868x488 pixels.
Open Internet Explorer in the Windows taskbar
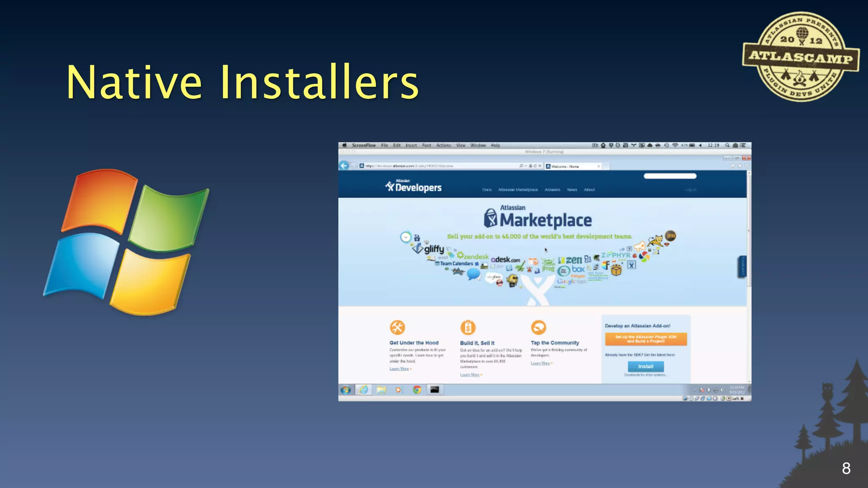point(364,390)
